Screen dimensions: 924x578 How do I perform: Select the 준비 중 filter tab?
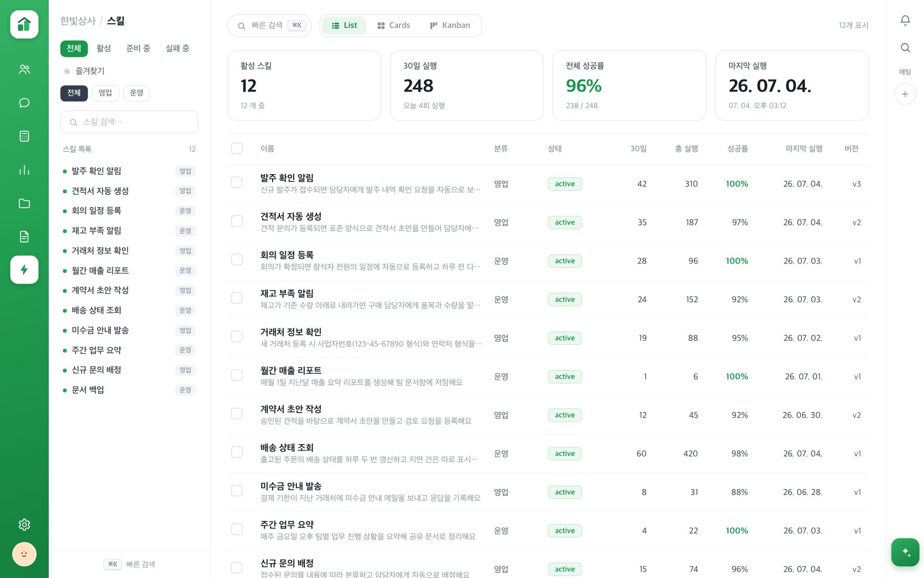click(x=138, y=48)
